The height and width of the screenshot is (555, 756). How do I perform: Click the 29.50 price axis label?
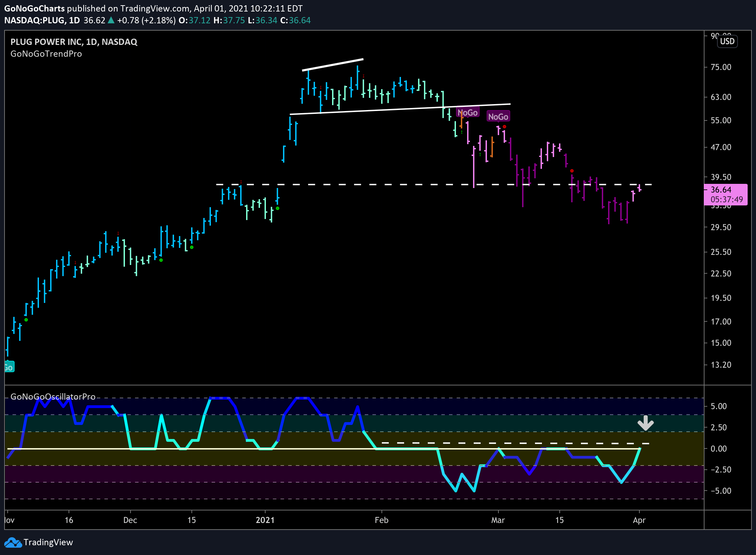coord(721,227)
